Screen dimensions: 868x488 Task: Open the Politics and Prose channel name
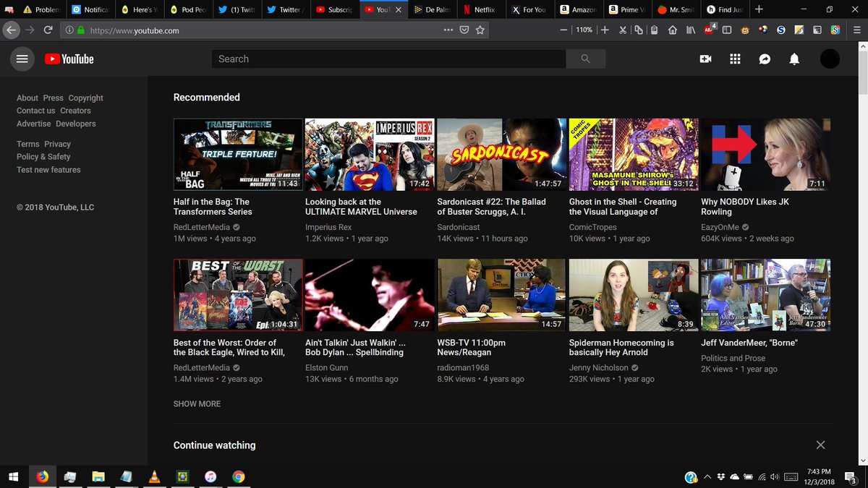733,358
